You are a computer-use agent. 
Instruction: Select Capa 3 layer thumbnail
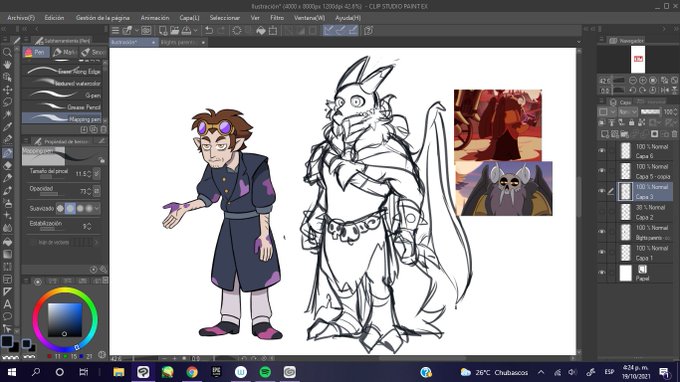(625, 191)
